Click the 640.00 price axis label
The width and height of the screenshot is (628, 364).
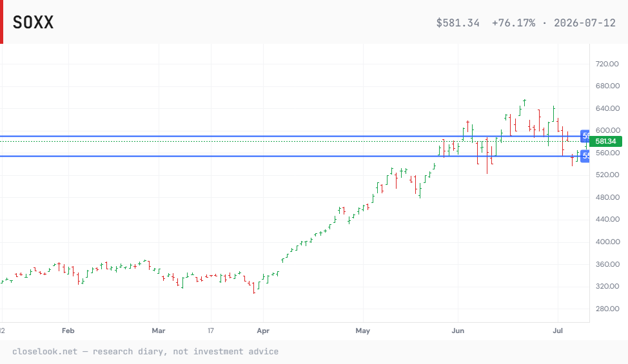607,108
